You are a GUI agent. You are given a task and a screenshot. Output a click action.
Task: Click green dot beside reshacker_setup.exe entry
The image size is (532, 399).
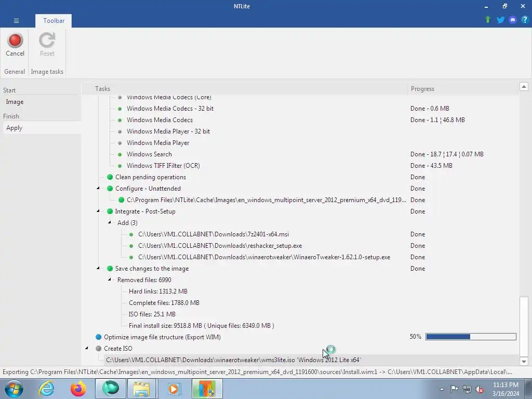click(131, 246)
